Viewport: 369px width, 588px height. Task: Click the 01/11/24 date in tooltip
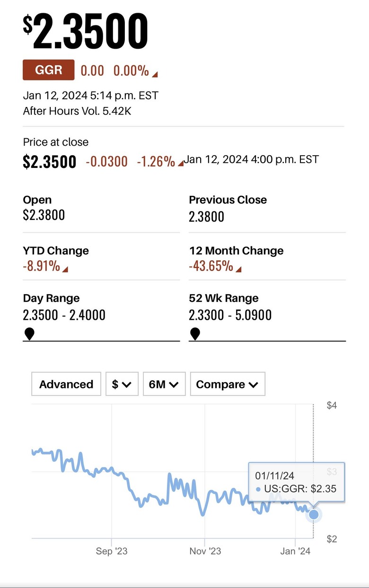274,475
